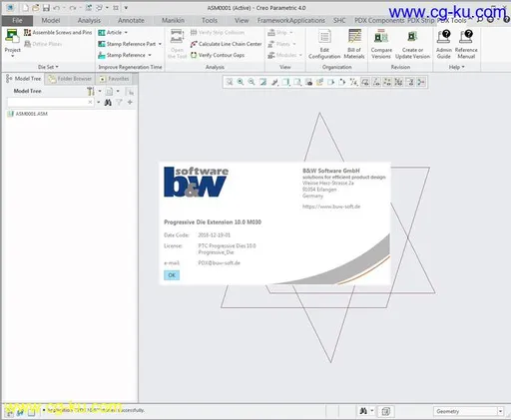Screen dimensions: 511x420
Task: Click the PDX@buw-soft.de e-mail address
Action: [219, 262]
